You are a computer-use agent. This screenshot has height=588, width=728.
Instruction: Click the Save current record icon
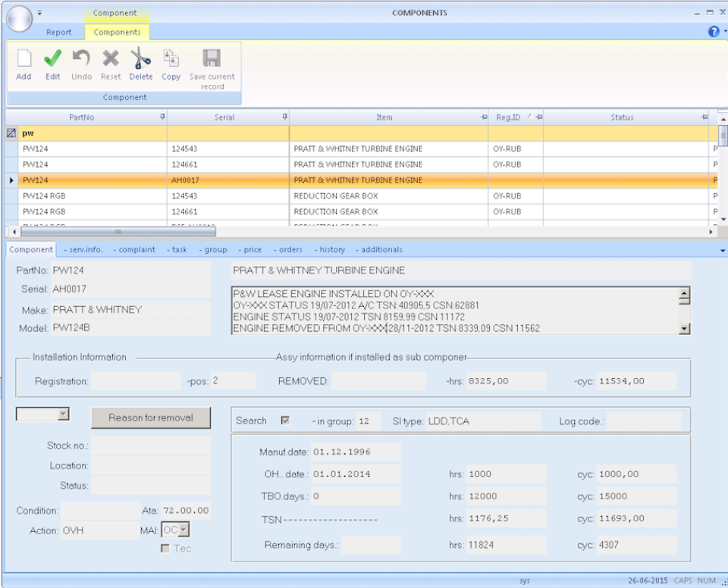coord(212,58)
